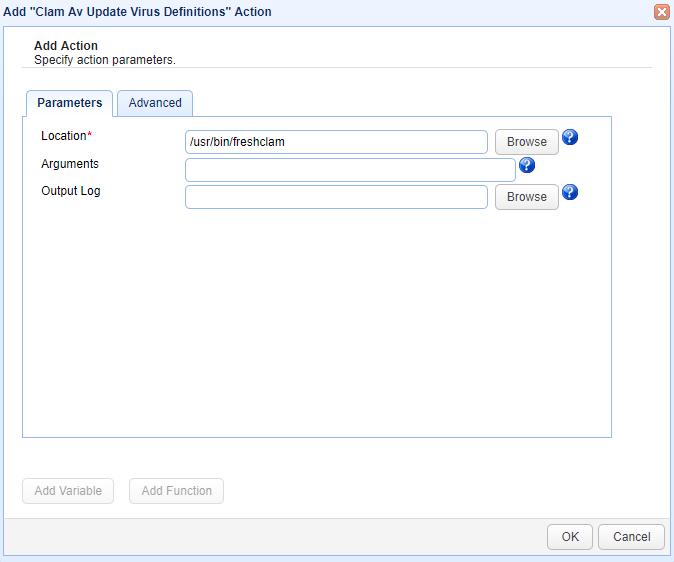Browse for the Location file path
This screenshot has width=674, height=562.
pyautogui.click(x=526, y=142)
